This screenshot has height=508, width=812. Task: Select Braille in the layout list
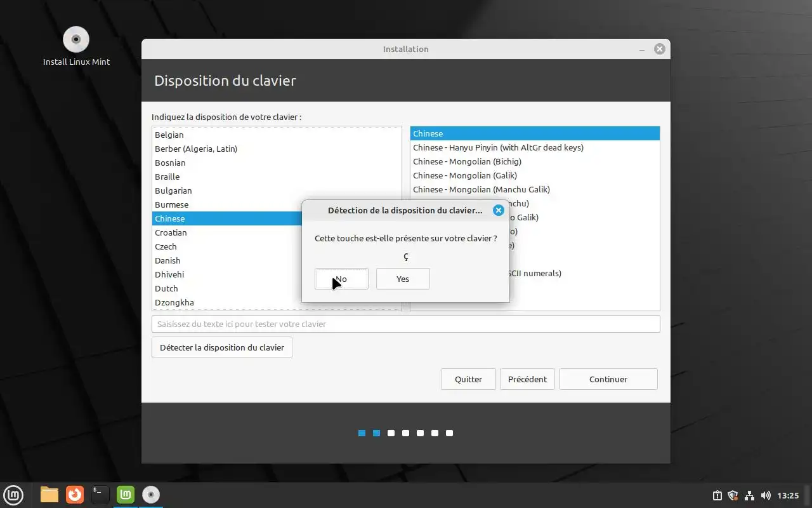(277, 177)
